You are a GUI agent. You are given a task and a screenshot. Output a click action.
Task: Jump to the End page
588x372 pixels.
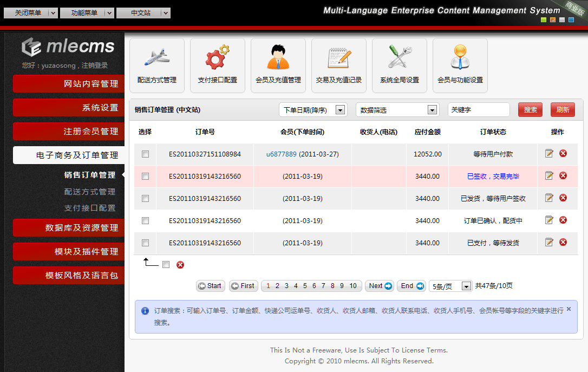(x=411, y=286)
